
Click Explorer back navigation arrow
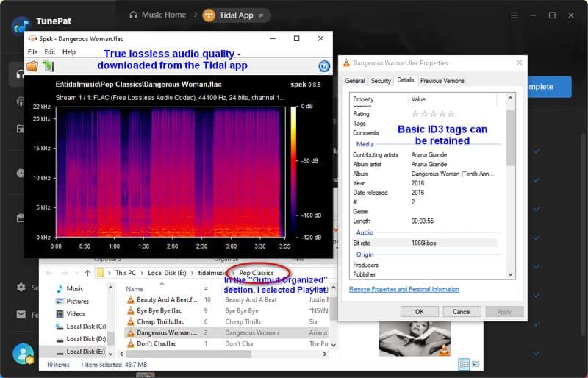pyautogui.click(x=49, y=273)
